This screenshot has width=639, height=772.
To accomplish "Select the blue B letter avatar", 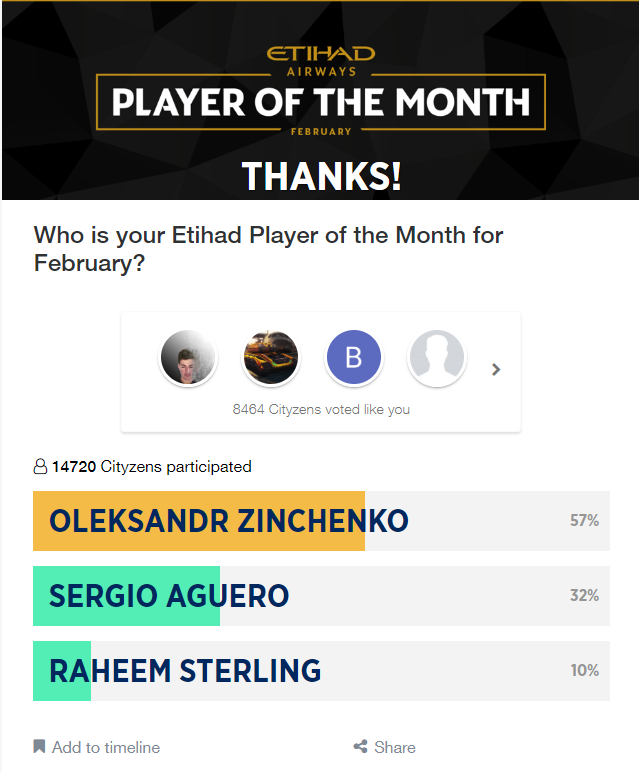I will pyautogui.click(x=354, y=357).
